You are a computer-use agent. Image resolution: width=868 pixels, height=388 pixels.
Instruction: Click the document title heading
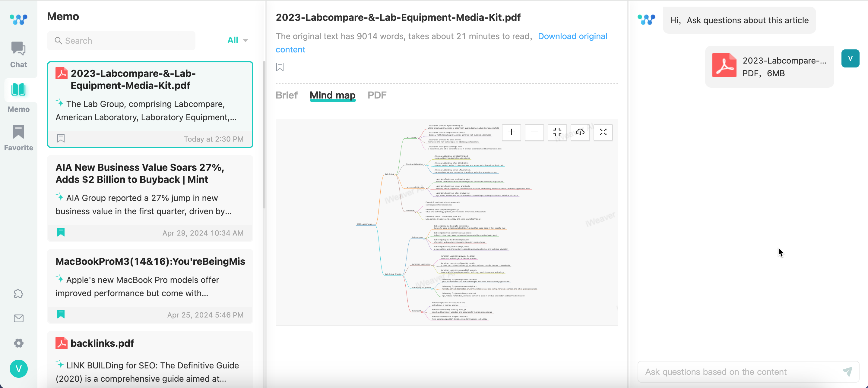pyautogui.click(x=398, y=17)
